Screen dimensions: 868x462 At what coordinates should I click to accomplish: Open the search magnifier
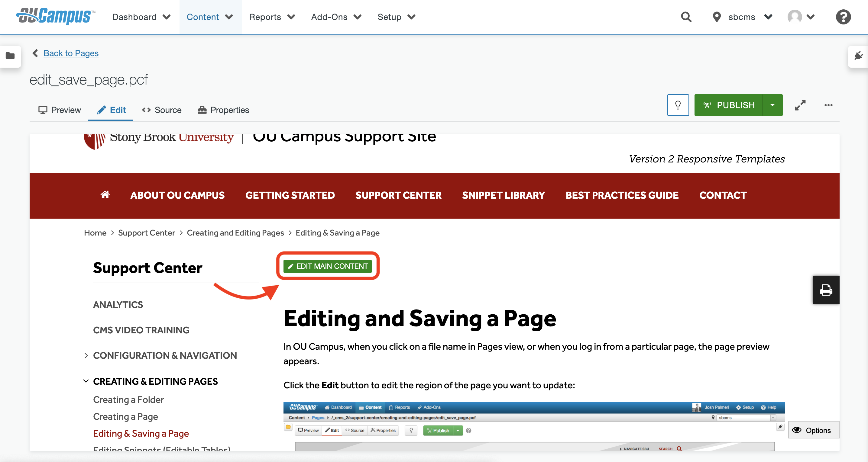[686, 17]
